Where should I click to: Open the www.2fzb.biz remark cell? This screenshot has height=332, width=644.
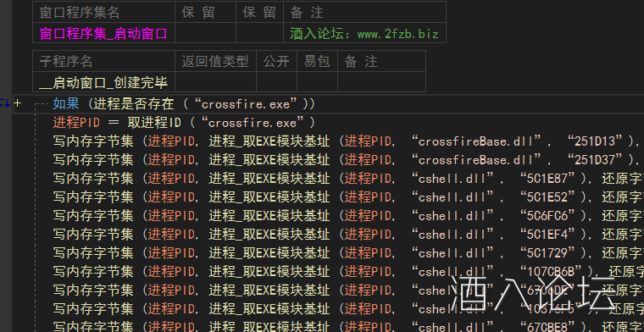364,33
